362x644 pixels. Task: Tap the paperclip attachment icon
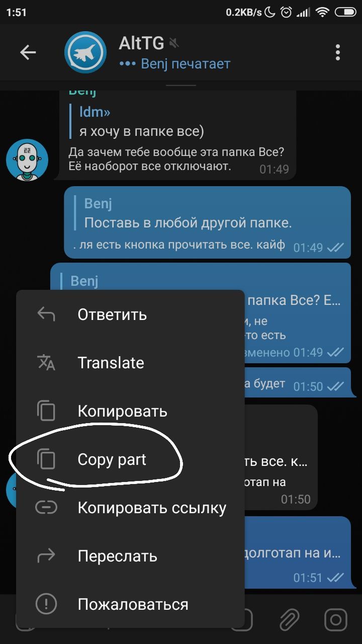[x=290, y=619]
